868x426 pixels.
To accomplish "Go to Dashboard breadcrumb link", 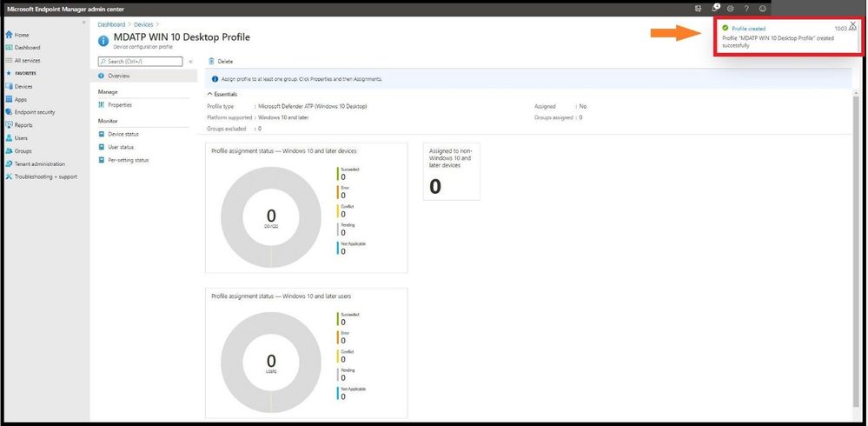I will click(111, 24).
